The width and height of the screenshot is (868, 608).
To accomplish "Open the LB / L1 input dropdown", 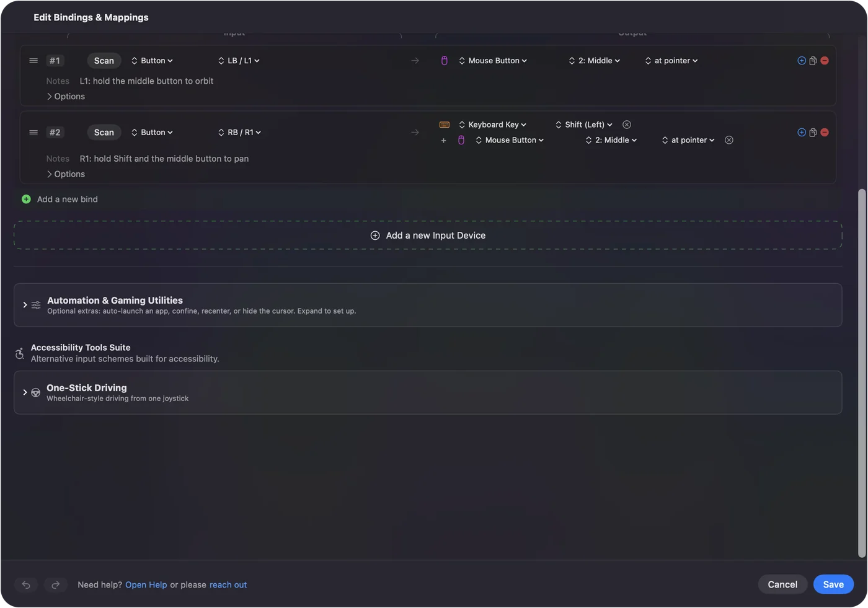I will pyautogui.click(x=239, y=61).
